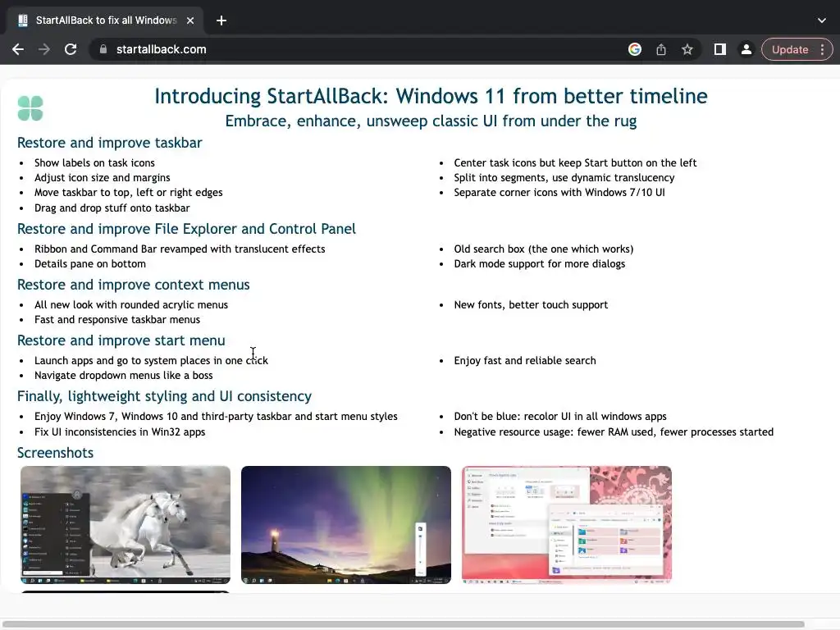The height and width of the screenshot is (630, 840).
Task: Click 'Finally, lightweight styling and UI consistency' heading
Action: point(164,396)
